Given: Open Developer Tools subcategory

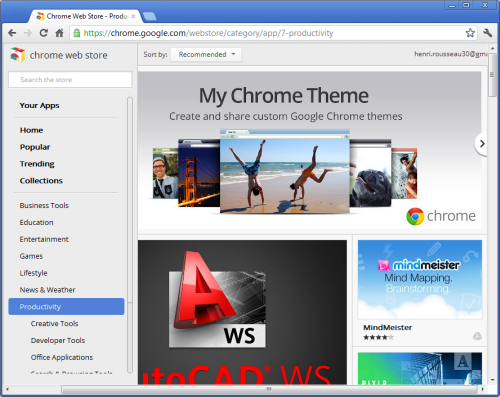Looking at the screenshot, I should click(x=58, y=340).
